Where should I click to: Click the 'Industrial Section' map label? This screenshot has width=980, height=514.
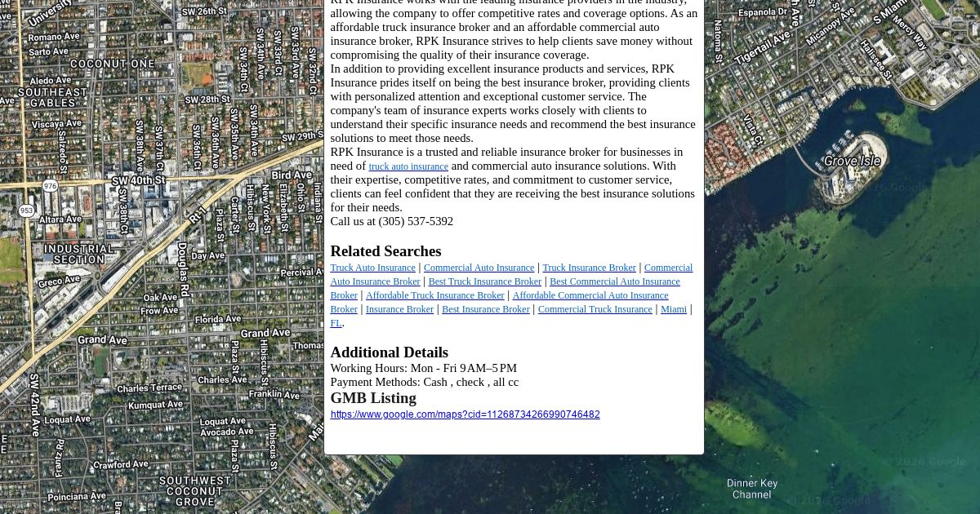coord(79,255)
